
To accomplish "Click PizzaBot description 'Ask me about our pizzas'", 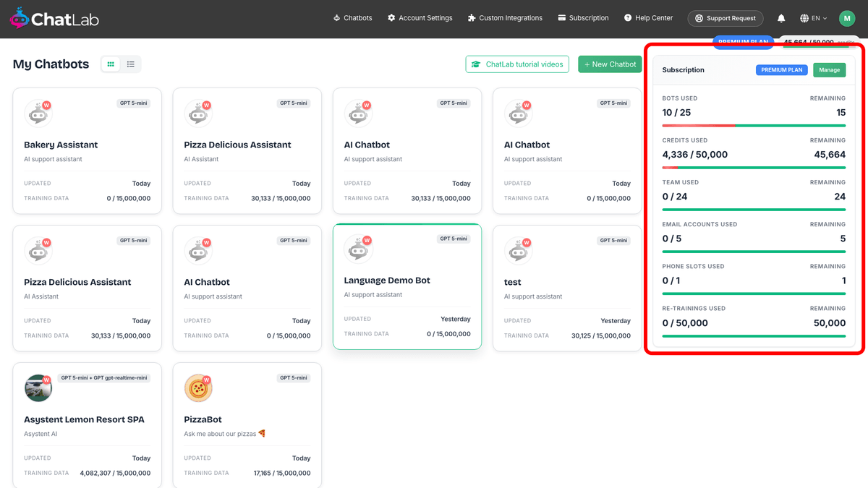I will coord(225,434).
